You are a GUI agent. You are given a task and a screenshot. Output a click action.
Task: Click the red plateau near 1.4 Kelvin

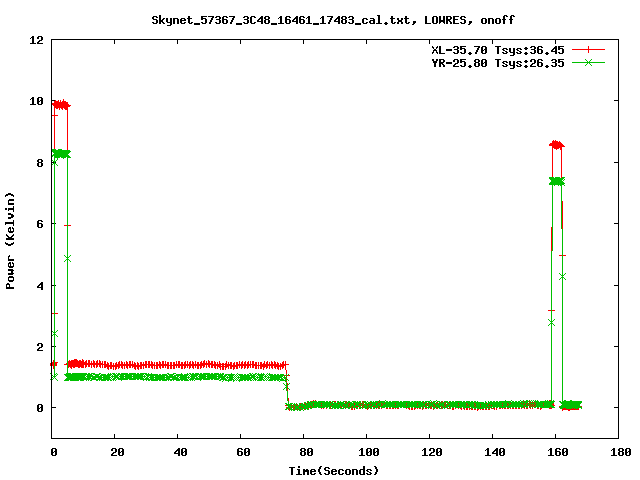tap(177, 364)
